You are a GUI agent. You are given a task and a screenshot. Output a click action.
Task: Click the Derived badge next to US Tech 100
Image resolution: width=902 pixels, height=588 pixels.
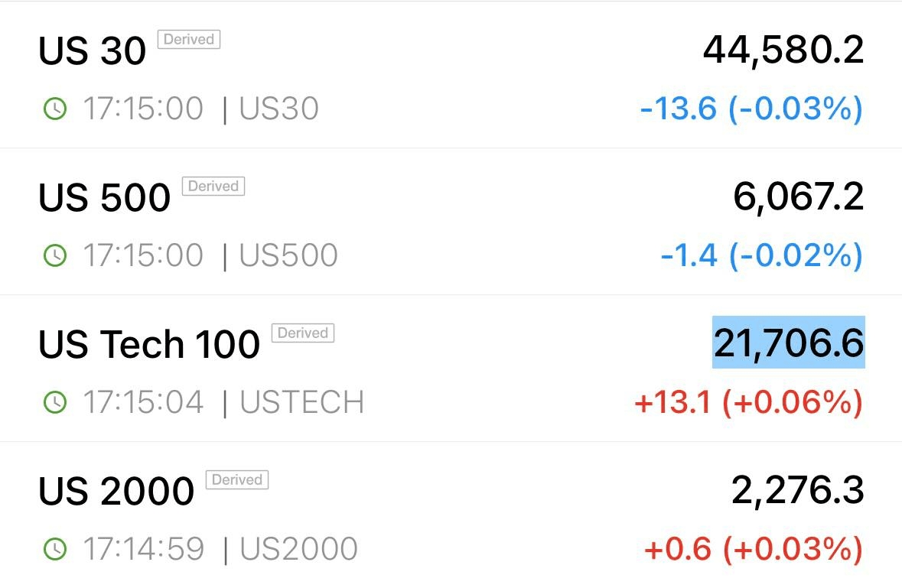click(x=303, y=333)
